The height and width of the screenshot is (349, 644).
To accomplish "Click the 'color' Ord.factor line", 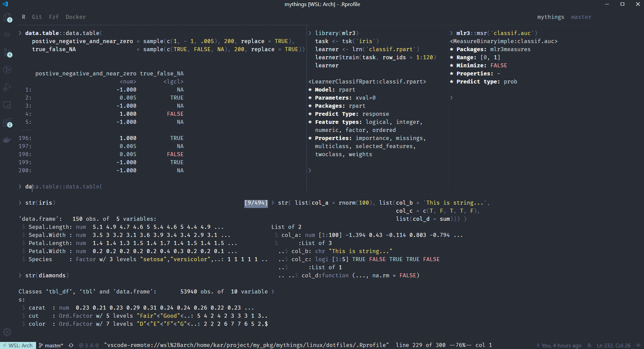I will click(145, 324).
